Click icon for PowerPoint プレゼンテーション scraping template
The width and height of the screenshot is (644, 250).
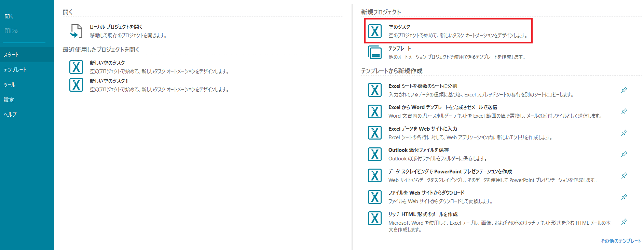point(375,176)
